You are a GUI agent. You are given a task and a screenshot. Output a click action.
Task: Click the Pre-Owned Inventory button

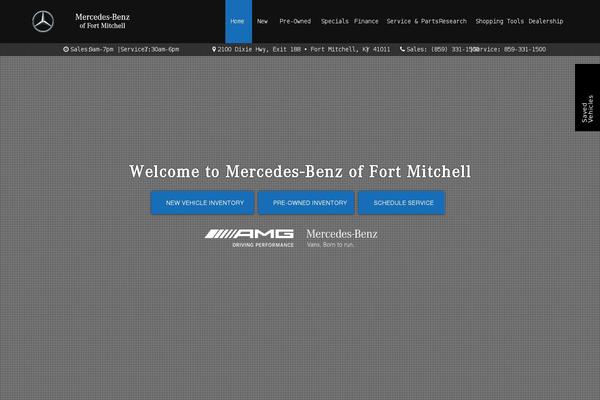point(306,203)
